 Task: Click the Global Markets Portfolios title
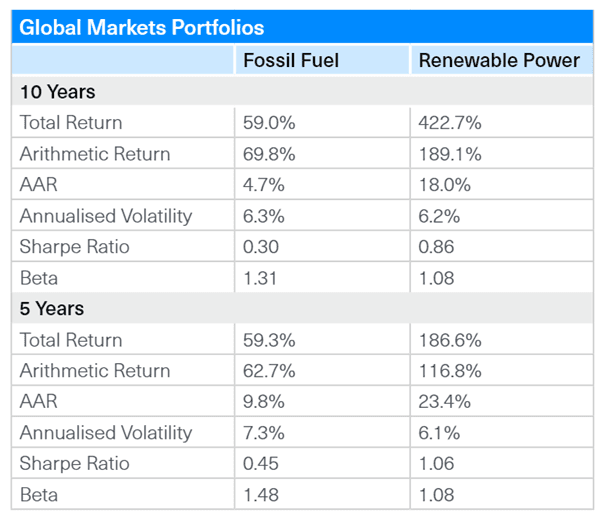[141, 27]
